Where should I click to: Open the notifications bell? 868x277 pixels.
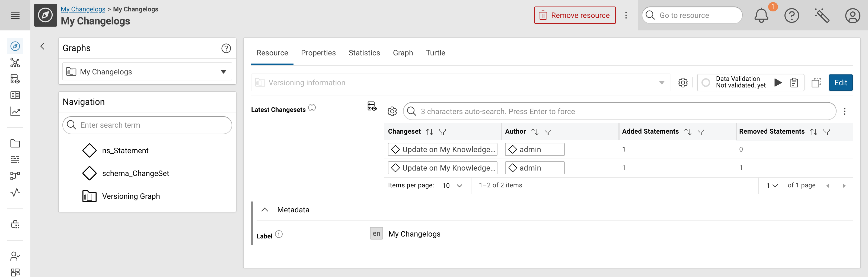point(761,15)
